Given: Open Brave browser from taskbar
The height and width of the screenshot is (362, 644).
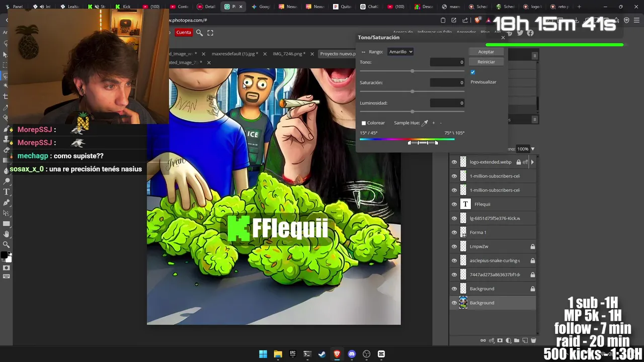Looking at the screenshot, I should coord(337,354).
